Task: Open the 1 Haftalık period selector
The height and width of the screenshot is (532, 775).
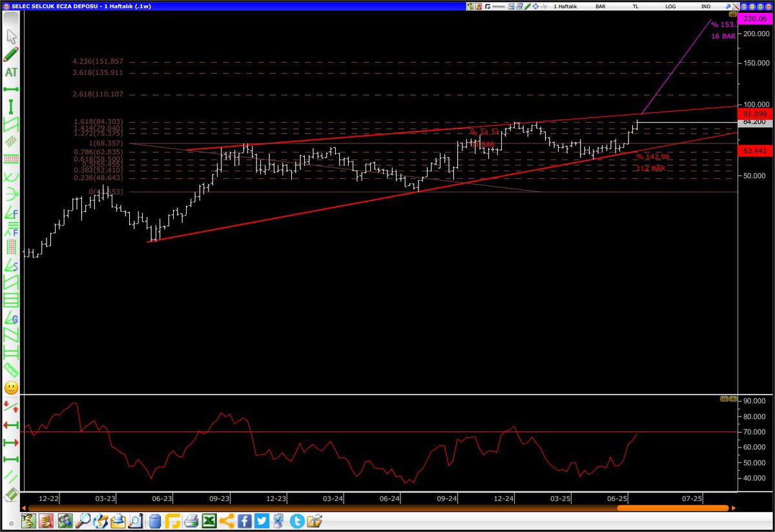Action: [565, 6]
